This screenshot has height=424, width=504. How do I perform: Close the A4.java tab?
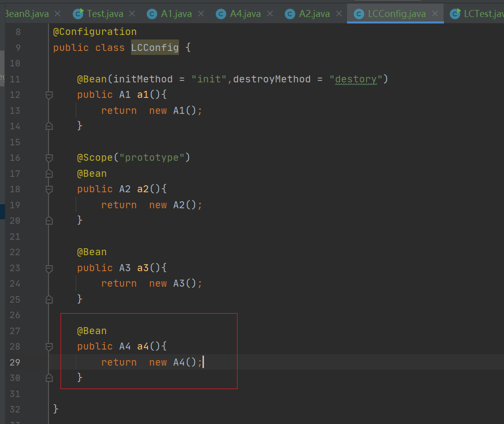(270, 14)
